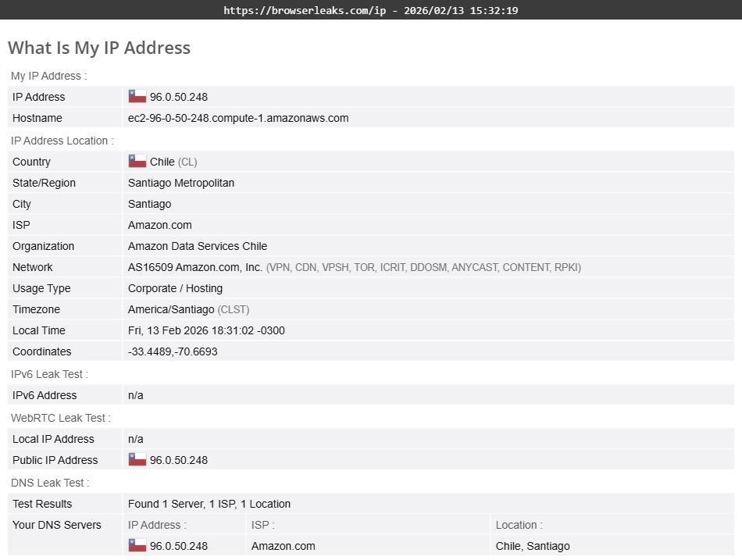Screen dimensions: 742x560
Task: Open the AS16509 Amazon.com, Inc. network link
Action: point(195,266)
